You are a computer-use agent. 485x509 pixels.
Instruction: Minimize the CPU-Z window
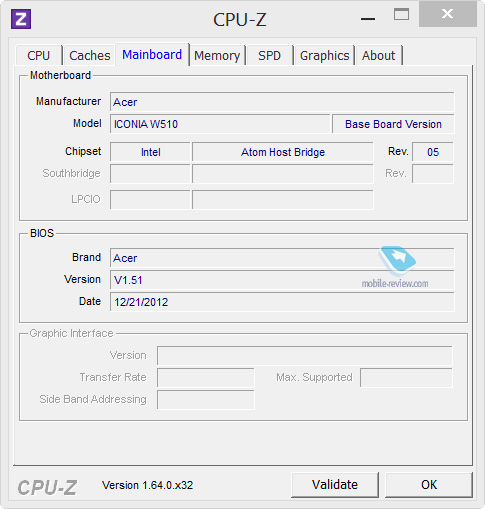pos(368,19)
